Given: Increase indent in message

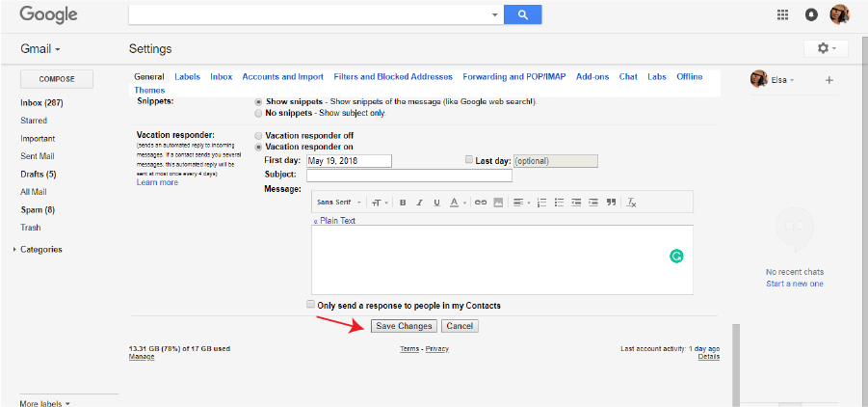Looking at the screenshot, I should coord(593,203).
